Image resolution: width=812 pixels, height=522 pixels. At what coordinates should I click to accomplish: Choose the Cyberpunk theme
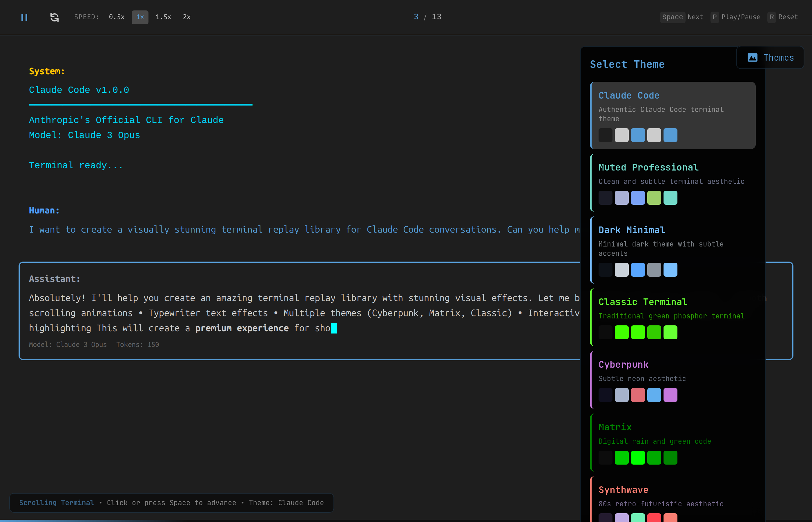673,380
